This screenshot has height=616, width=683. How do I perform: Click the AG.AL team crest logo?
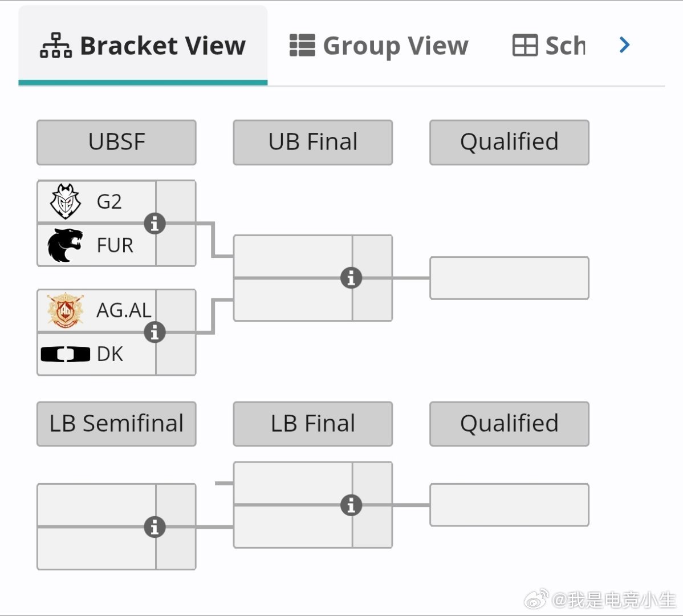click(x=66, y=310)
